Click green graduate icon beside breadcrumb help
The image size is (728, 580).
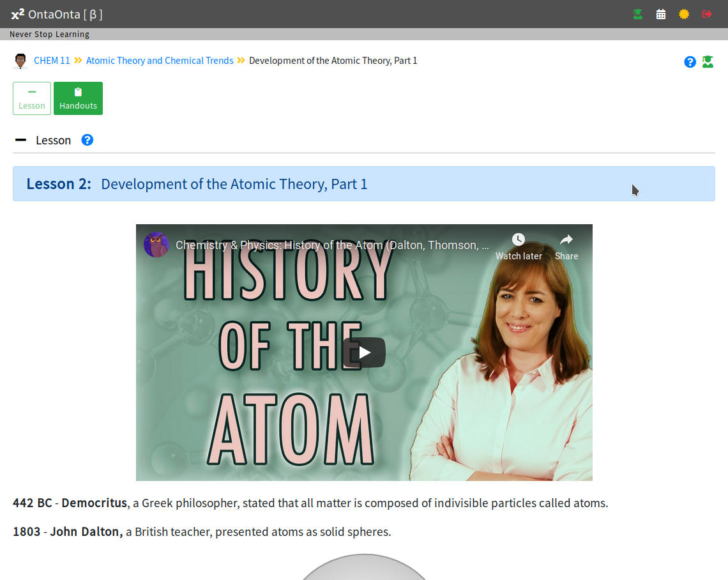[708, 62]
